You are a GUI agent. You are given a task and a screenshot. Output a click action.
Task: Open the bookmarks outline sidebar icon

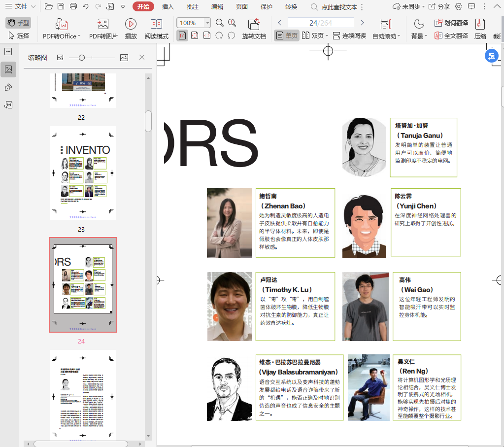8,52
